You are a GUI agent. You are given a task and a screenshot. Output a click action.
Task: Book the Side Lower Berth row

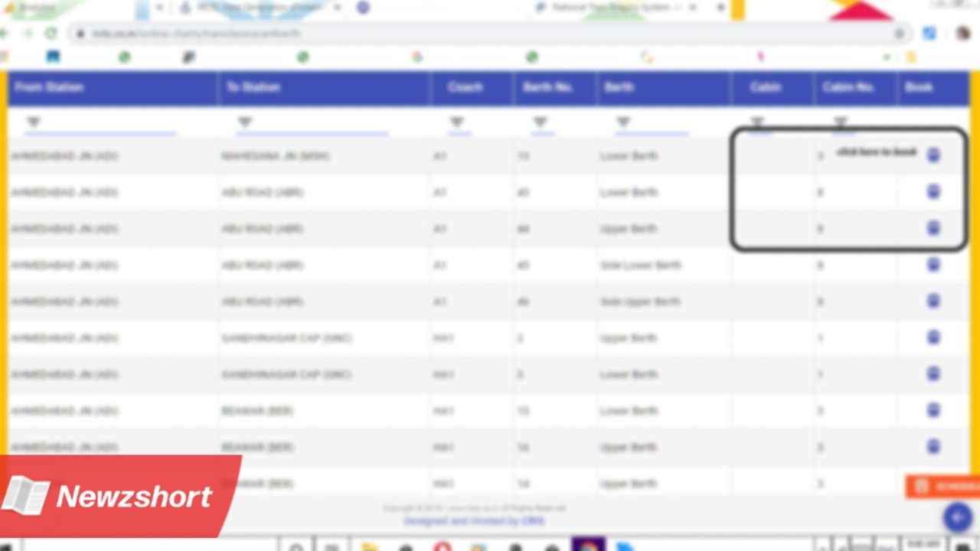point(933,265)
